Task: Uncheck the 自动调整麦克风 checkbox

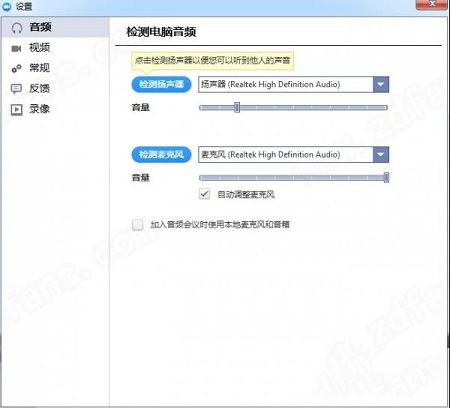Action: [x=204, y=194]
